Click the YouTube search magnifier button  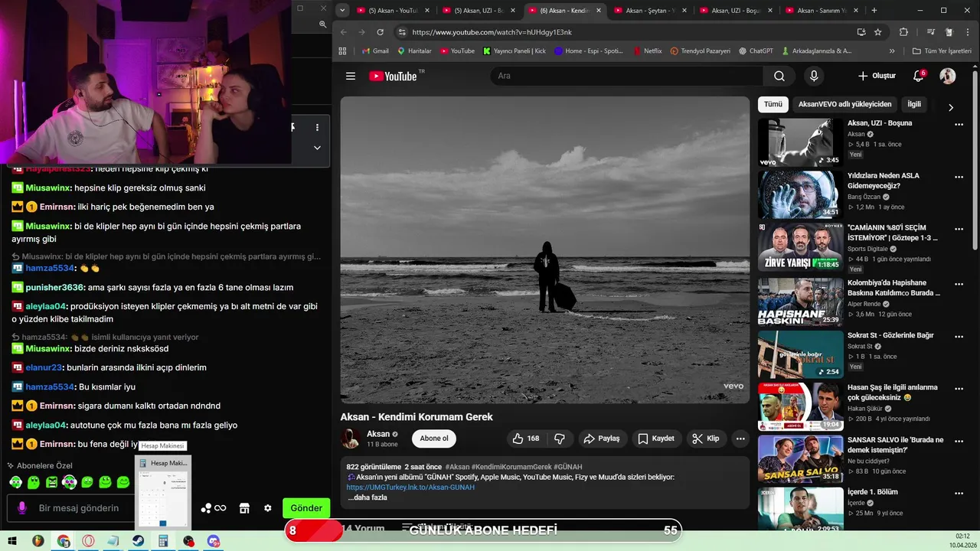click(779, 76)
